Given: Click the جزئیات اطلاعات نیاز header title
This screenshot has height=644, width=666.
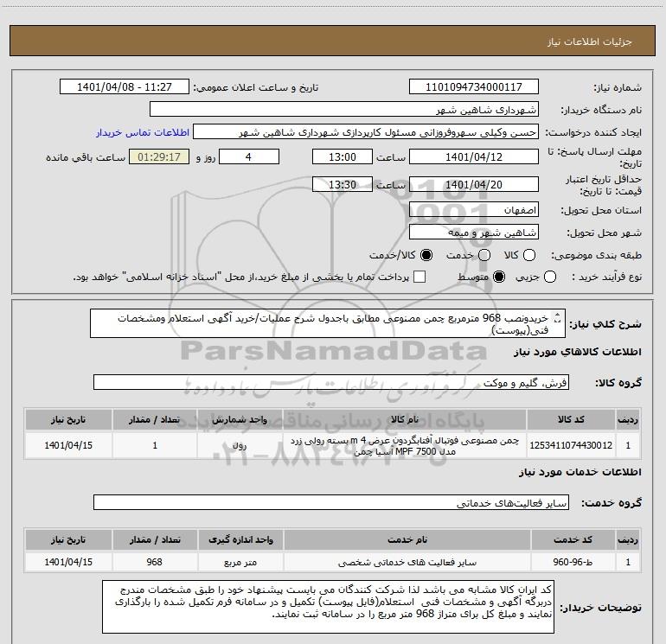Looking at the screenshot, I should coord(590,41).
